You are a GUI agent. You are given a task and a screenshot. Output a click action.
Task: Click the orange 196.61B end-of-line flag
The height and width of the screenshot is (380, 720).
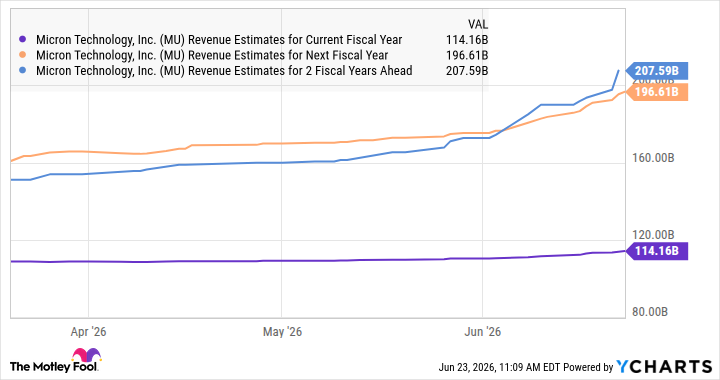657,92
